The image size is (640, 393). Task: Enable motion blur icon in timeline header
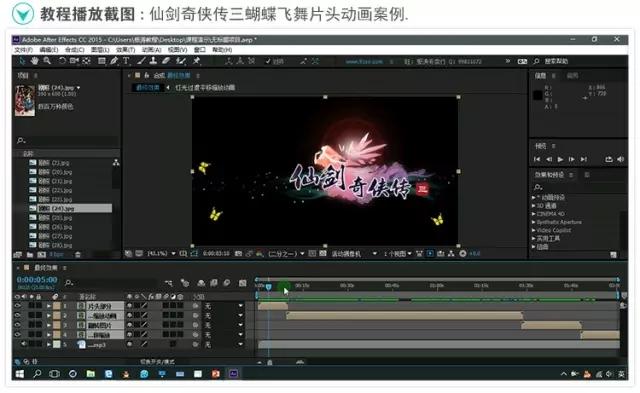point(227,283)
